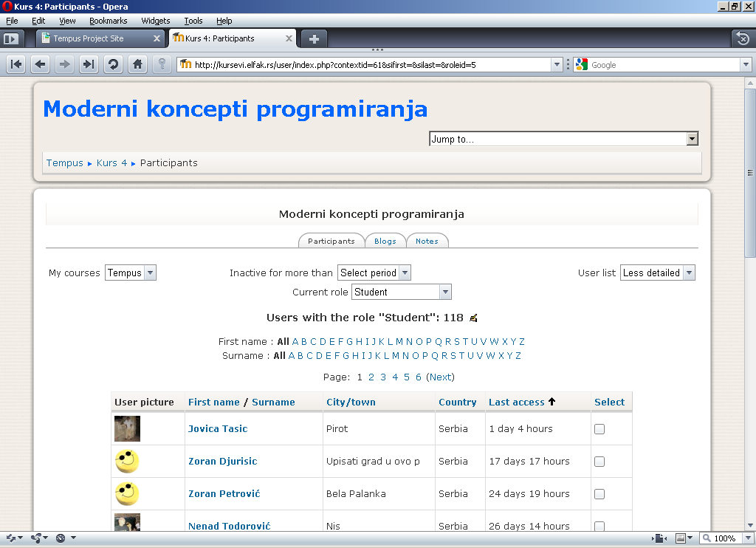Switch to the Blogs tab
The image size is (756, 548).
pos(385,241)
